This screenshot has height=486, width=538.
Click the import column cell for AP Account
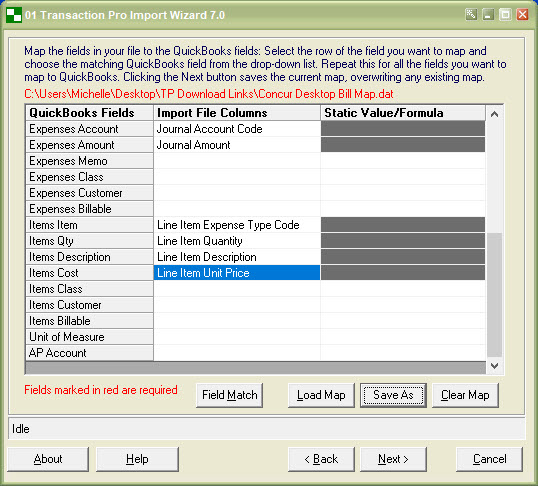click(x=237, y=353)
